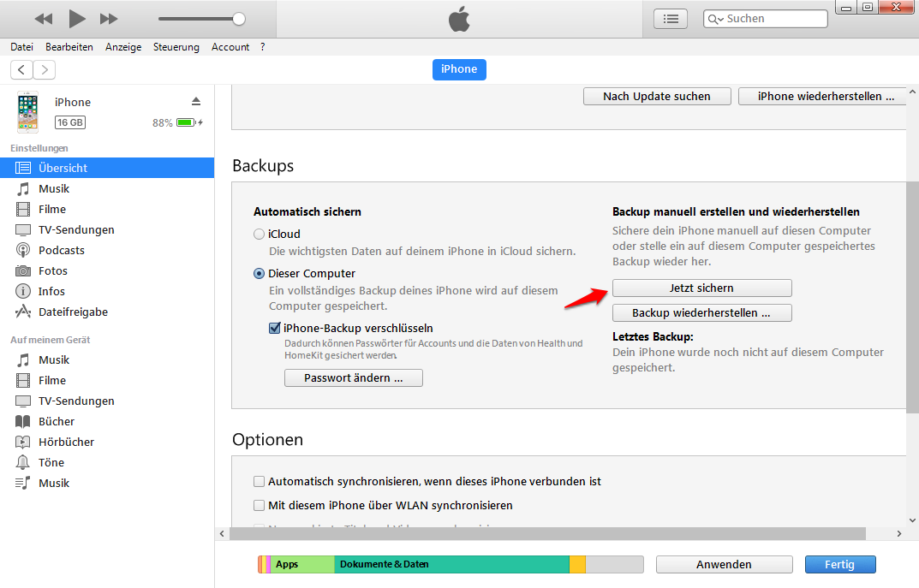Viewport: 919px width, 588px height.
Task: Open the Anzeige menu
Action: point(123,47)
